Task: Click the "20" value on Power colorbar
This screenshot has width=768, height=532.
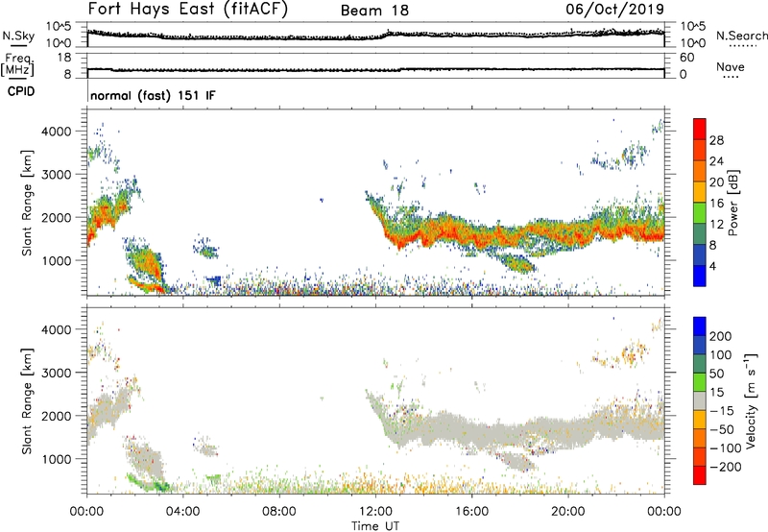Action: 716,182
